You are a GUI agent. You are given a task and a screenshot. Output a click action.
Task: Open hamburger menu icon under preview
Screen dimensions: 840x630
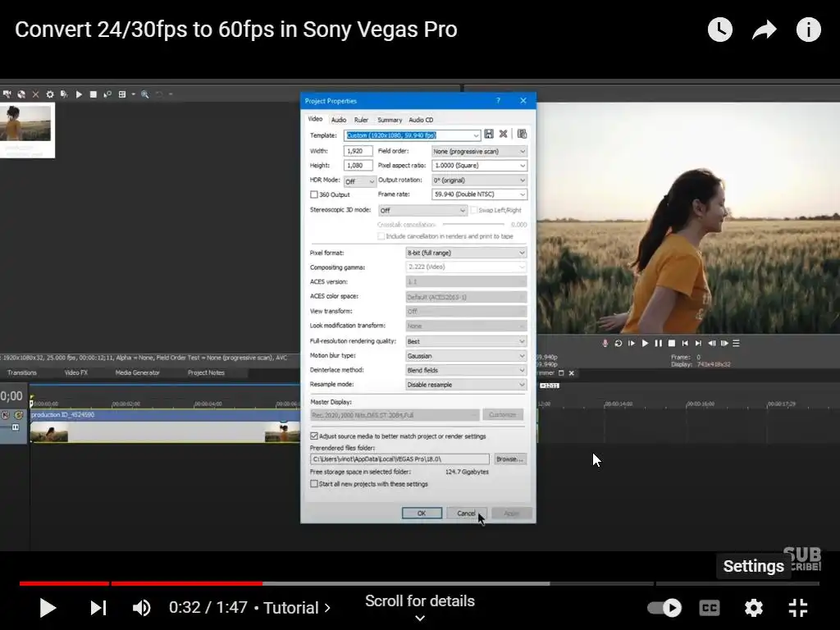736,344
